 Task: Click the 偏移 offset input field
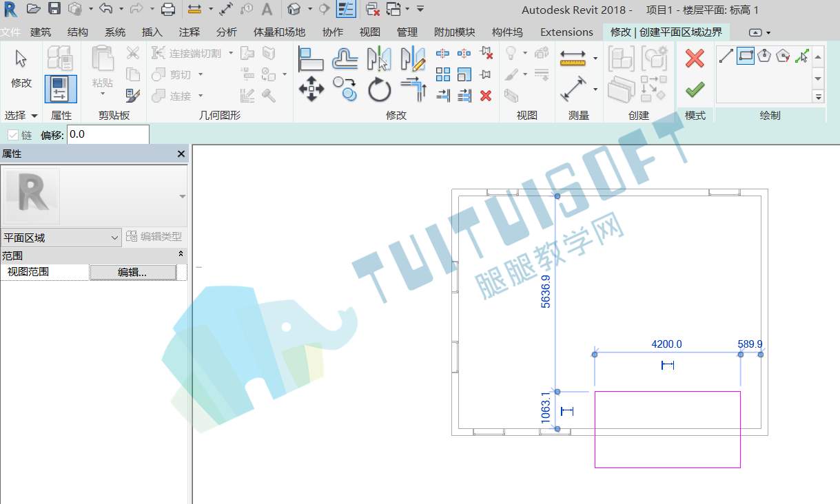107,134
